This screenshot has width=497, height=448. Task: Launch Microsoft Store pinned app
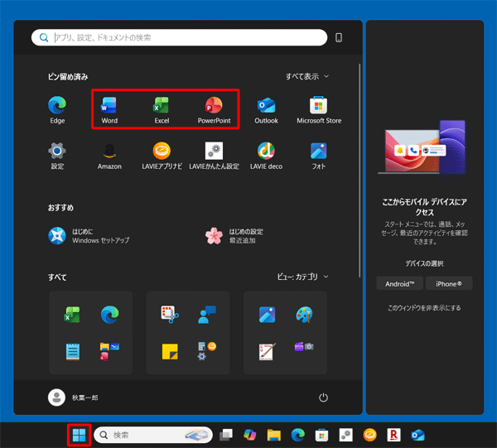[319, 108]
